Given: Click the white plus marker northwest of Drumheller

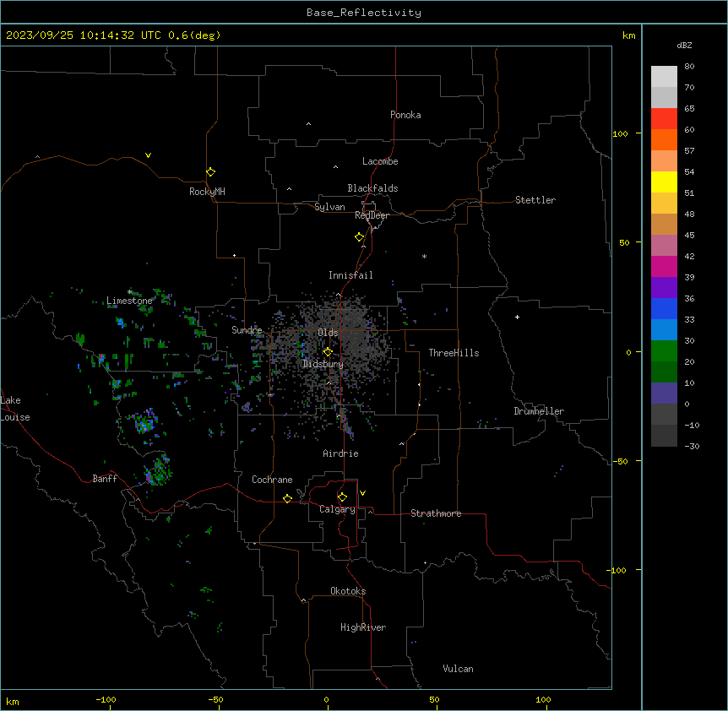Looking at the screenshot, I should pyautogui.click(x=517, y=317).
